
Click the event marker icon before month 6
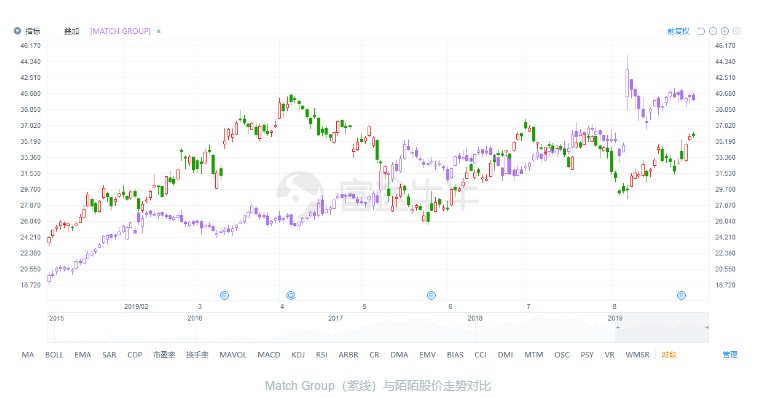432,295
